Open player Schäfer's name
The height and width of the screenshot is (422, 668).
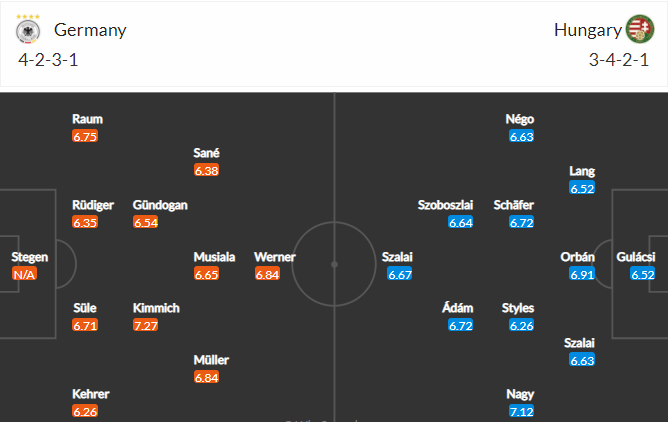514,205
